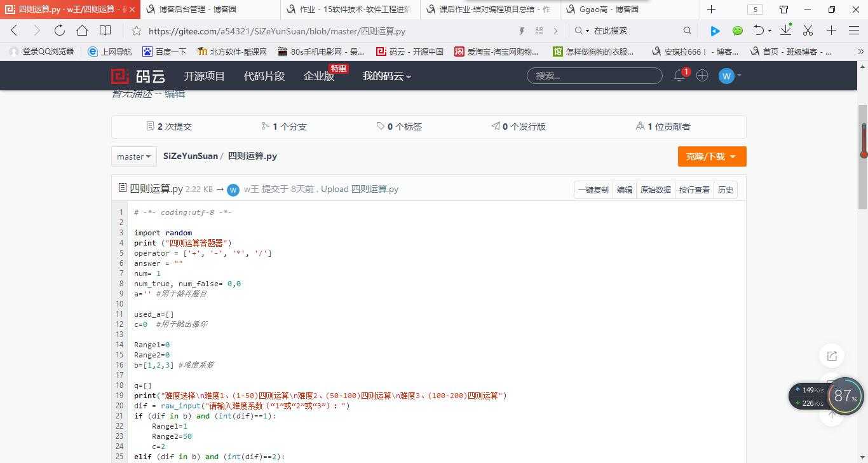The image size is (868, 463).
Task: Click the share icon floating on right
Action: tap(832, 356)
